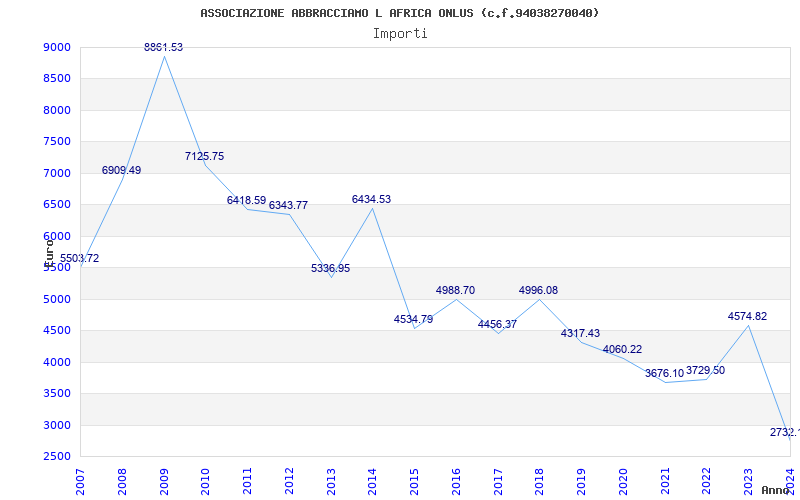
Task: Click the y-axis value 3500
Action: click(x=57, y=393)
